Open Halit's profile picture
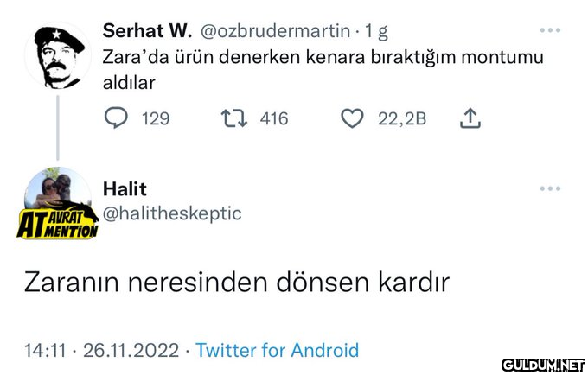Viewport: 588px width, 375px height. [60, 191]
